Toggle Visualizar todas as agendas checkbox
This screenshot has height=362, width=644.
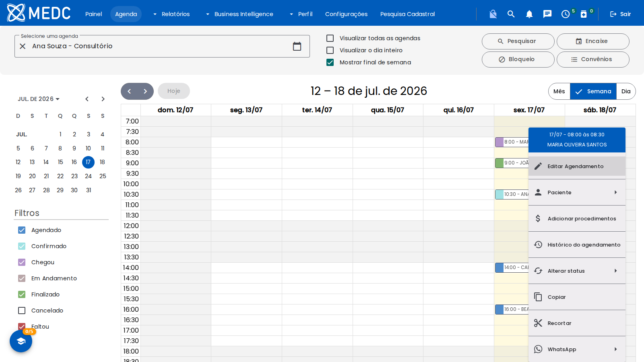tap(330, 38)
